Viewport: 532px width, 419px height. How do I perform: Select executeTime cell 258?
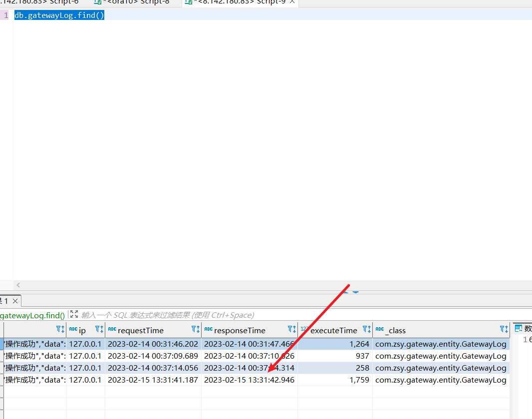[x=335, y=368]
